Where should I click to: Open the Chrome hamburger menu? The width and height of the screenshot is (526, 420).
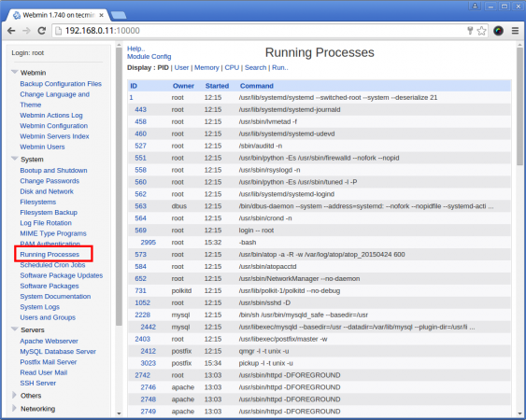[x=515, y=31]
